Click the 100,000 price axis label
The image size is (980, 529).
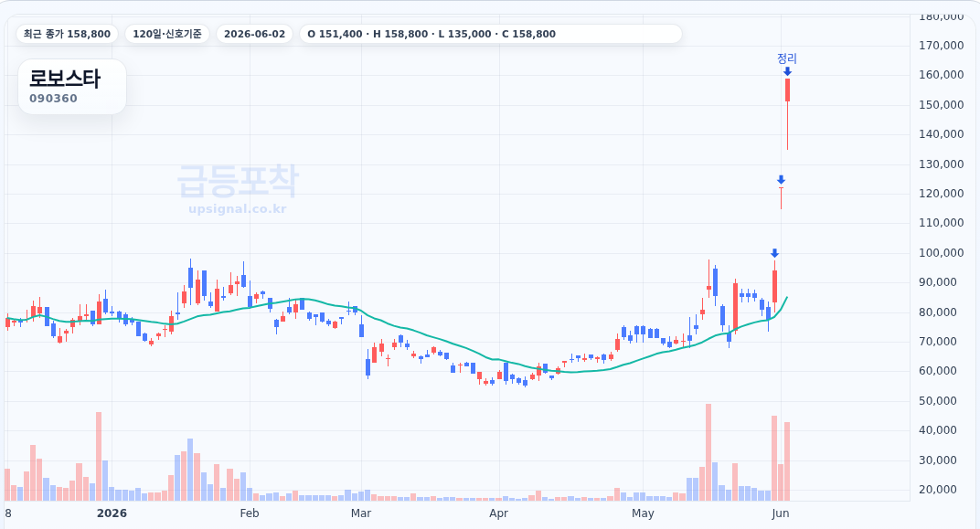[x=942, y=252]
